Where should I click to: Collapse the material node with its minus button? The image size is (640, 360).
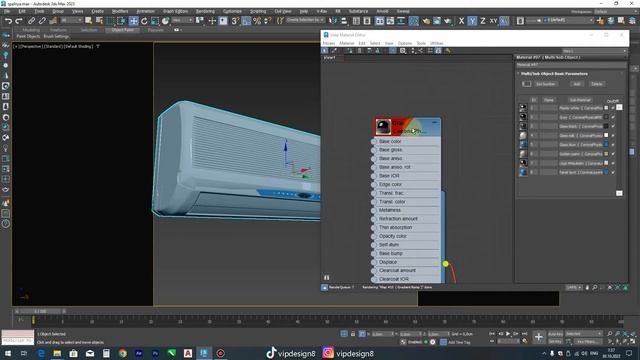click(435, 122)
